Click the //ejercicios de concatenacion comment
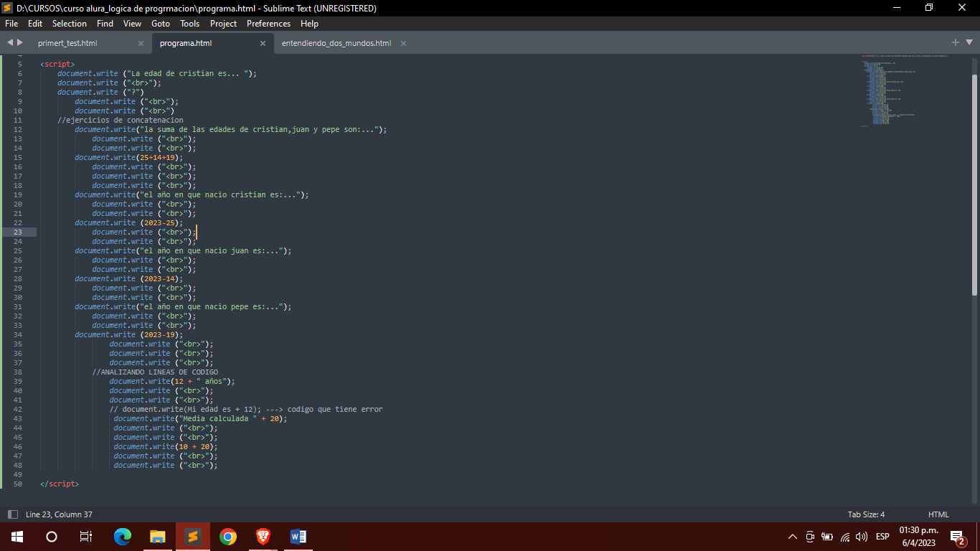980x551 pixels. (121, 120)
